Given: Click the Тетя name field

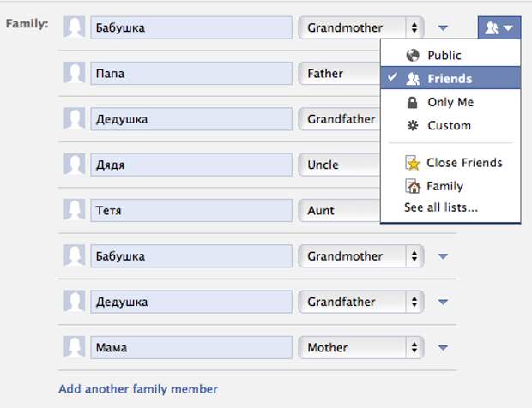Looking at the screenshot, I should (x=191, y=211).
